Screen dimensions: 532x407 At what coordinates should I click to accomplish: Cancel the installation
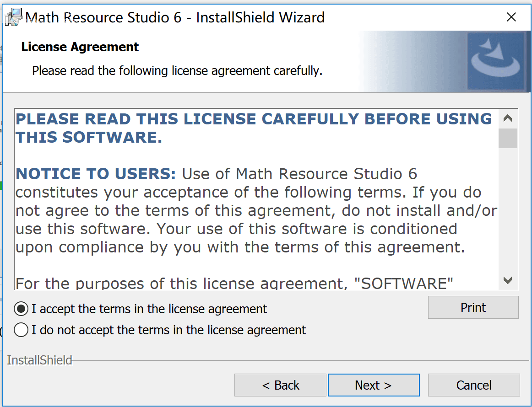(474, 385)
